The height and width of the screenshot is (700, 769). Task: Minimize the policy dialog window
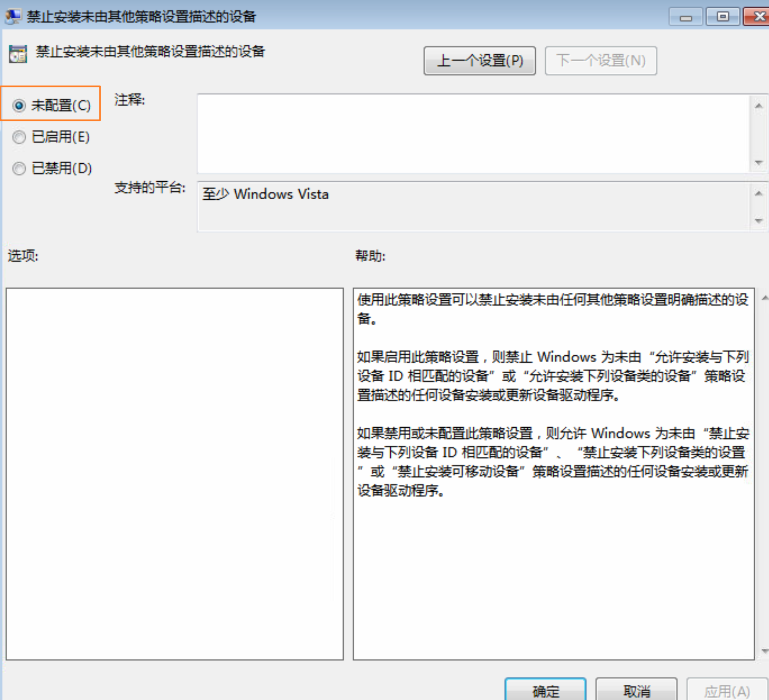pos(686,17)
